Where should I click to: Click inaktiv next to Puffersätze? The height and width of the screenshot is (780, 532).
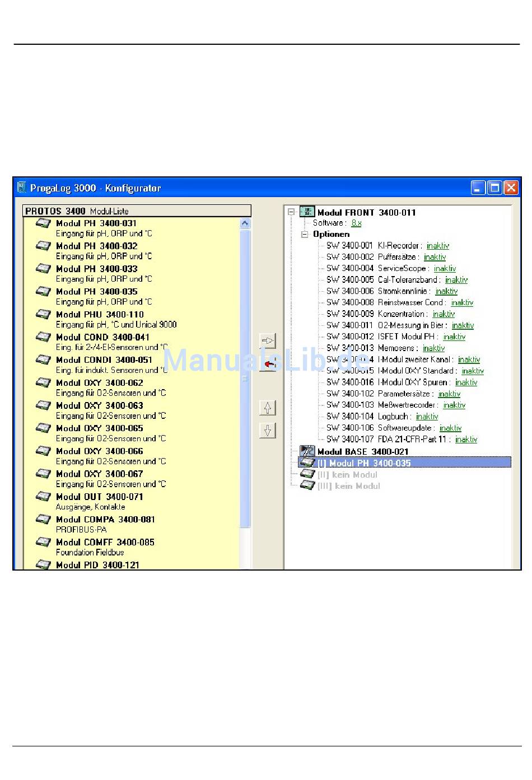tap(435, 257)
